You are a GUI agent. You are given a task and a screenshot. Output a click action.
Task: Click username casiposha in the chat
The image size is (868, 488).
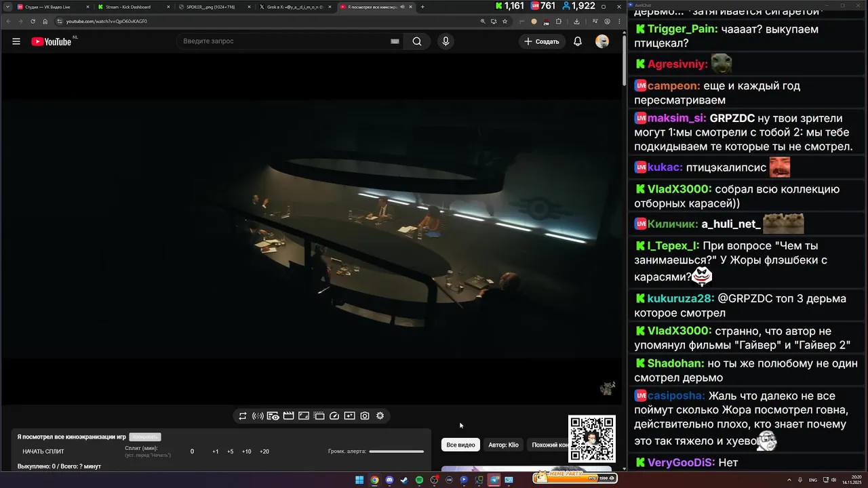click(676, 396)
